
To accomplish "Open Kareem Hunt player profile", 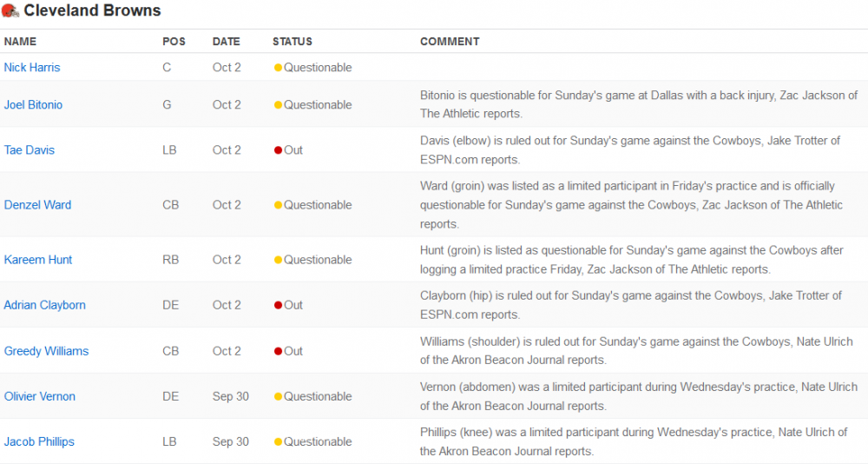I will coord(38,260).
